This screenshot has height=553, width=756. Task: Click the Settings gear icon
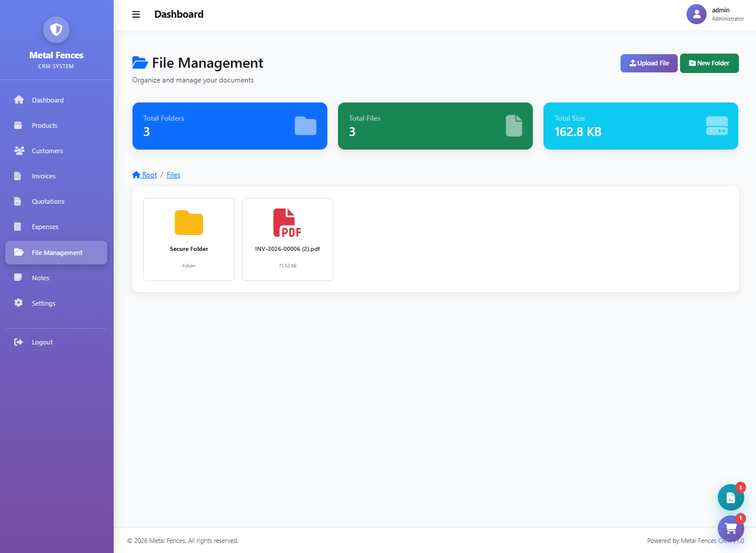pyautogui.click(x=18, y=303)
